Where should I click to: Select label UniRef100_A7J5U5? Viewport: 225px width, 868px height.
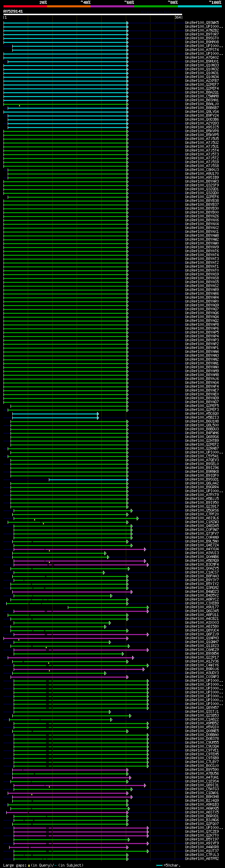(x=202, y=139)
